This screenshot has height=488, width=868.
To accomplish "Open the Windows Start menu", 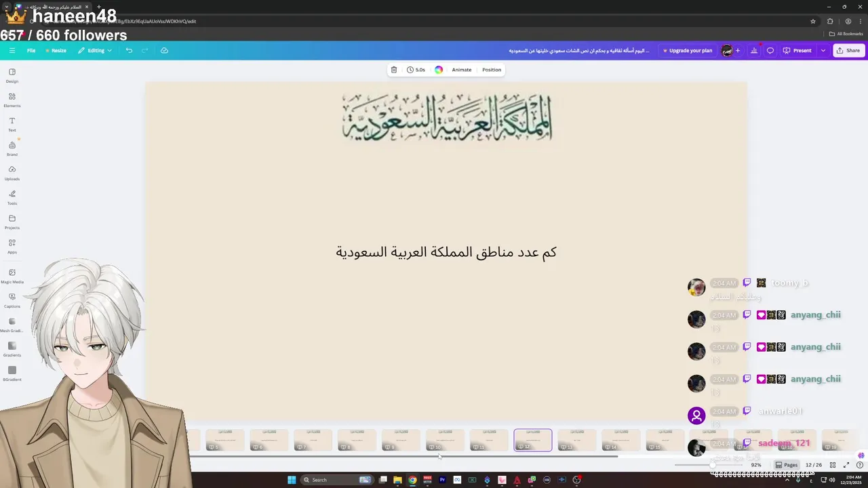I will tap(292, 480).
